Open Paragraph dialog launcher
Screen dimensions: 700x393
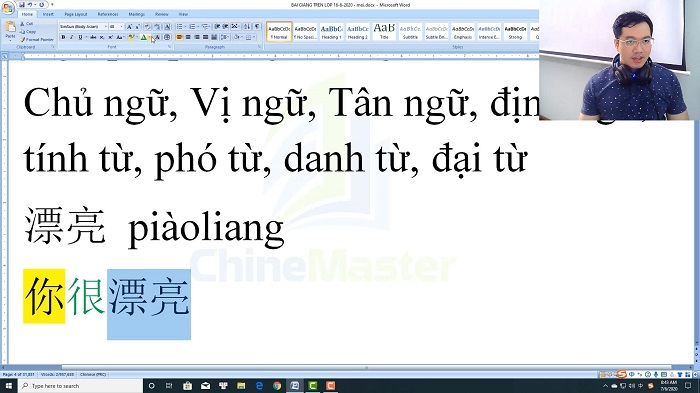point(259,47)
